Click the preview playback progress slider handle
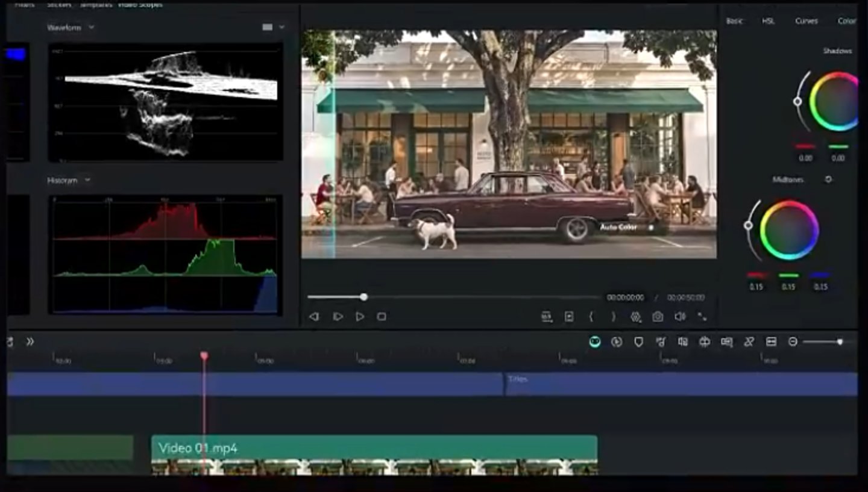Image resolution: width=868 pixels, height=492 pixels. [363, 297]
